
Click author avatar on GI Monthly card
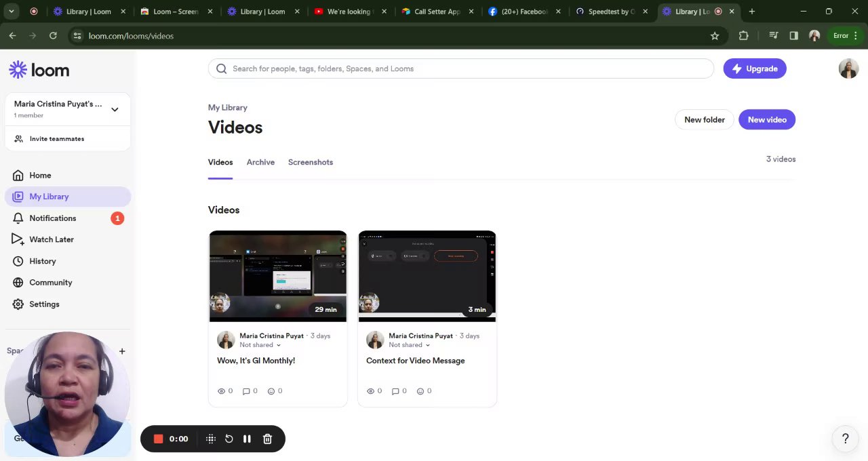coord(226,340)
